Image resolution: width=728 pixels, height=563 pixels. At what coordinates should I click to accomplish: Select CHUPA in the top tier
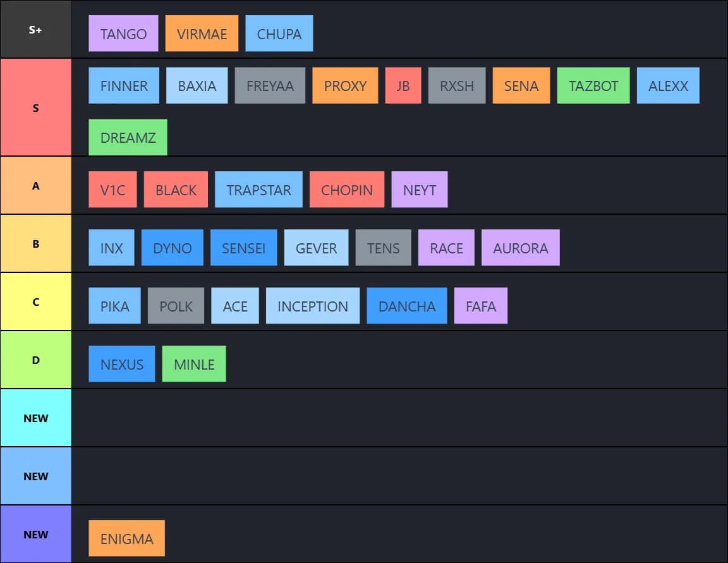coord(279,33)
